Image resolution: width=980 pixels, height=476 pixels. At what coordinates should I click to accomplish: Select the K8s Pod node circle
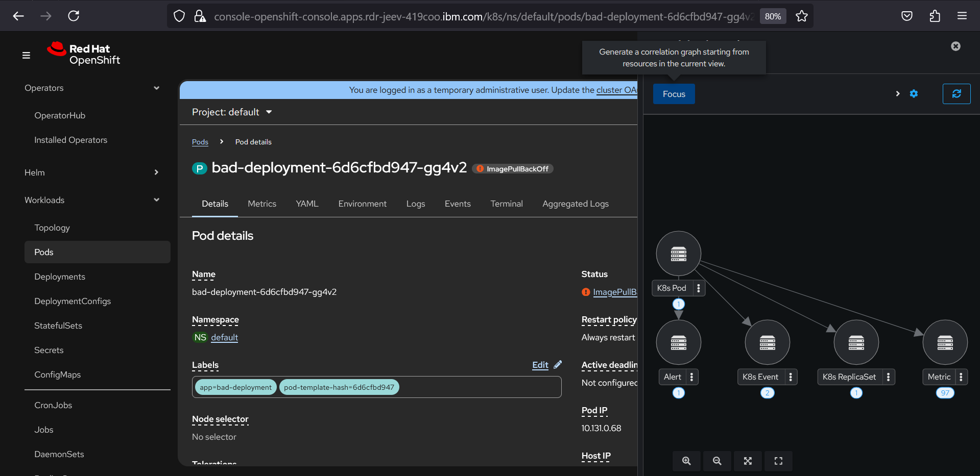pyautogui.click(x=679, y=254)
